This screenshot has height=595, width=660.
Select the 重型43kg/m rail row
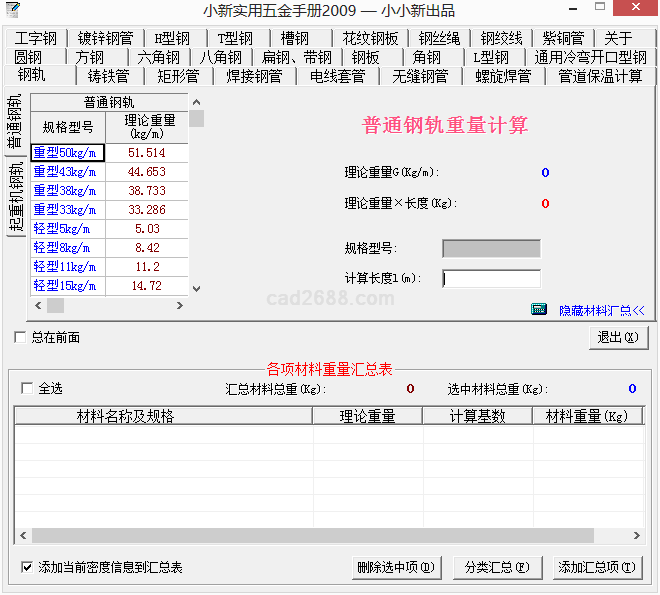(66, 172)
